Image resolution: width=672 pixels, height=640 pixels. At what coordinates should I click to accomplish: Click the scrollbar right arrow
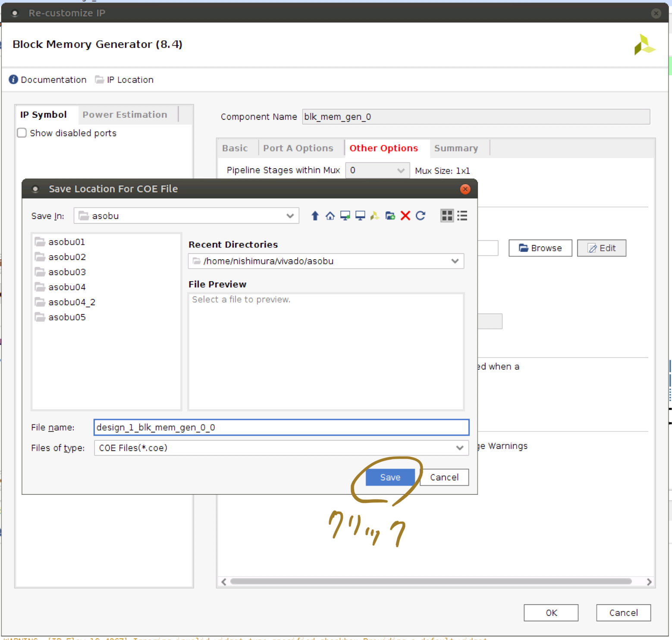649,582
